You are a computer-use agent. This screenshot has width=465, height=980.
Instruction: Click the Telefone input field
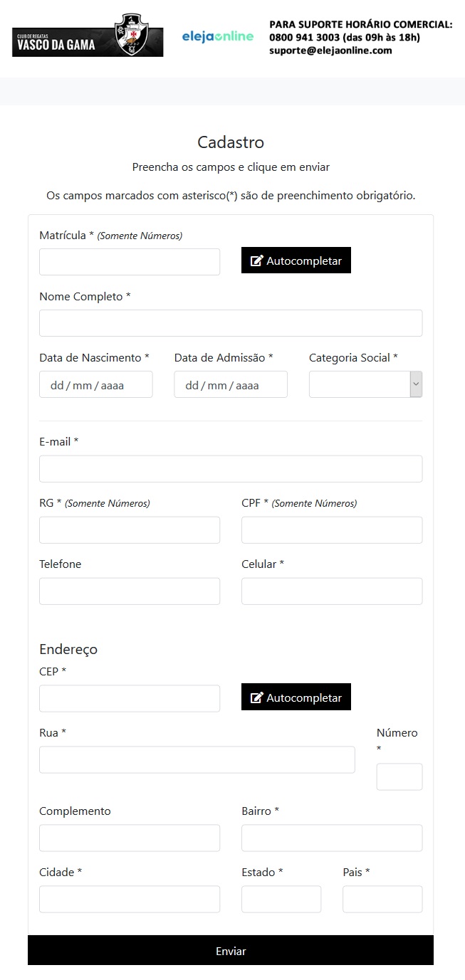tap(130, 591)
